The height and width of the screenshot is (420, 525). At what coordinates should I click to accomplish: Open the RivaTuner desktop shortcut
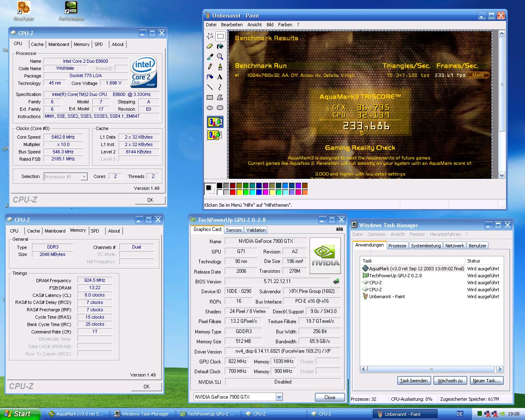(24, 11)
